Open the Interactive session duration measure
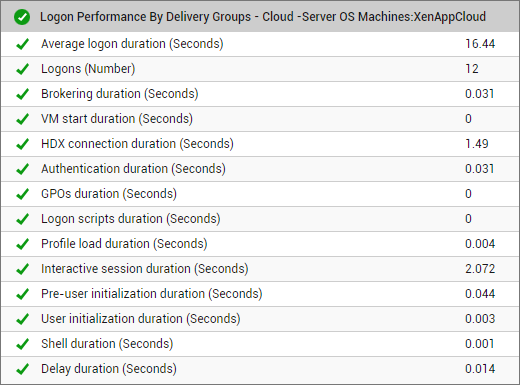The height and width of the screenshot is (385, 520). (x=145, y=269)
